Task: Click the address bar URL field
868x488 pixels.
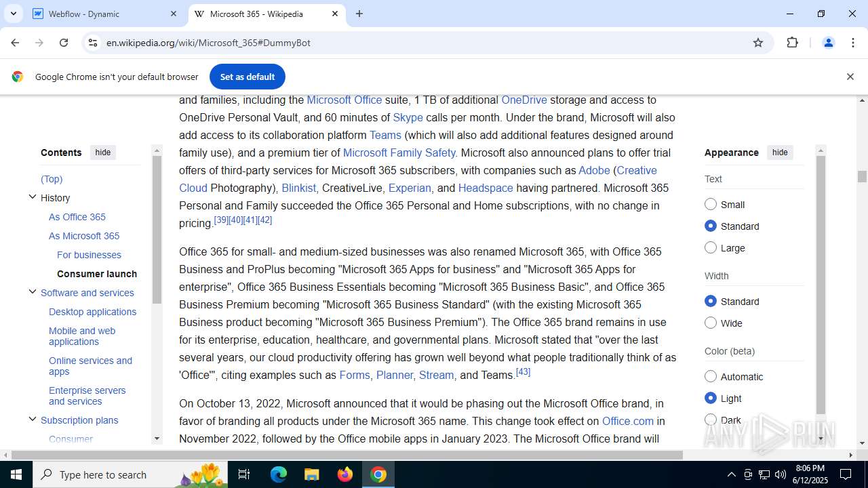Action: (420, 43)
